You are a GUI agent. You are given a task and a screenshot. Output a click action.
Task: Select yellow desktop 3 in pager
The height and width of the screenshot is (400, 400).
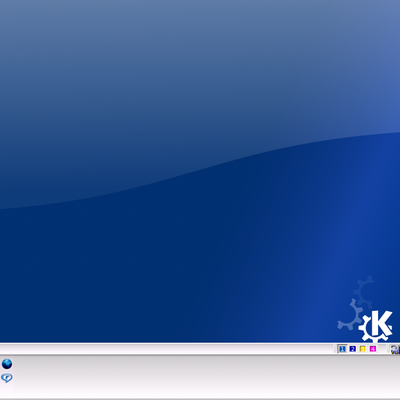(363, 349)
